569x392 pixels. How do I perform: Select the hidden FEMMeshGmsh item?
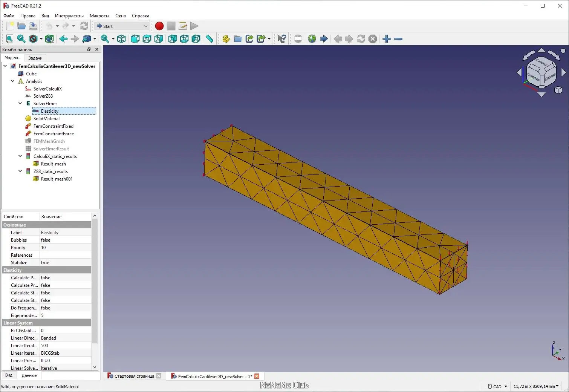tap(49, 141)
